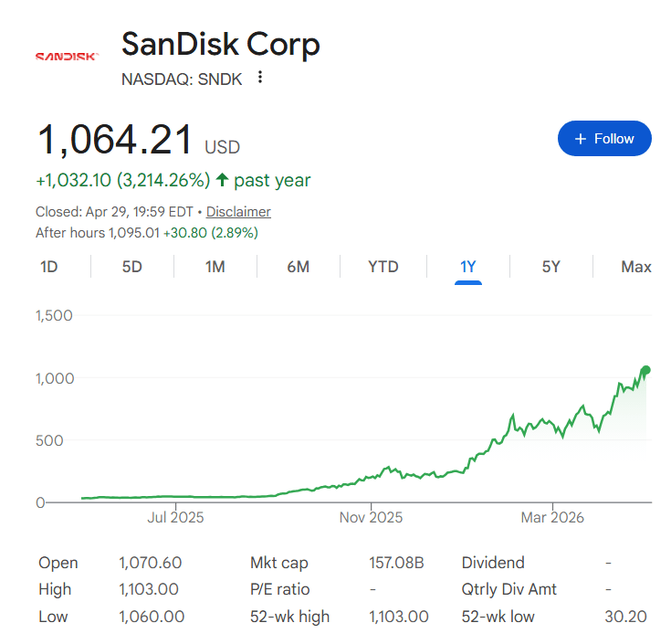Click the 52-wk high value
The image size is (671, 644).
(398, 617)
